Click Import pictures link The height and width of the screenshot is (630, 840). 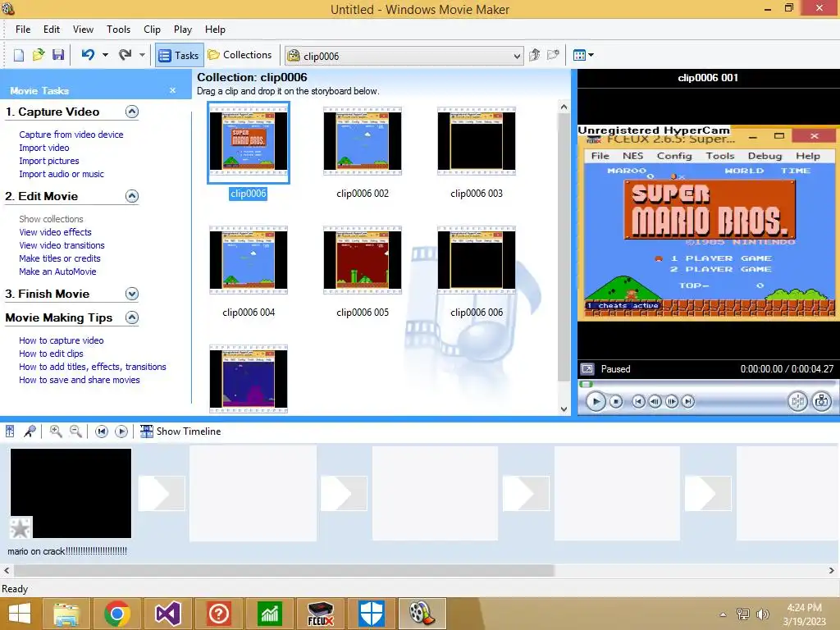(48, 161)
